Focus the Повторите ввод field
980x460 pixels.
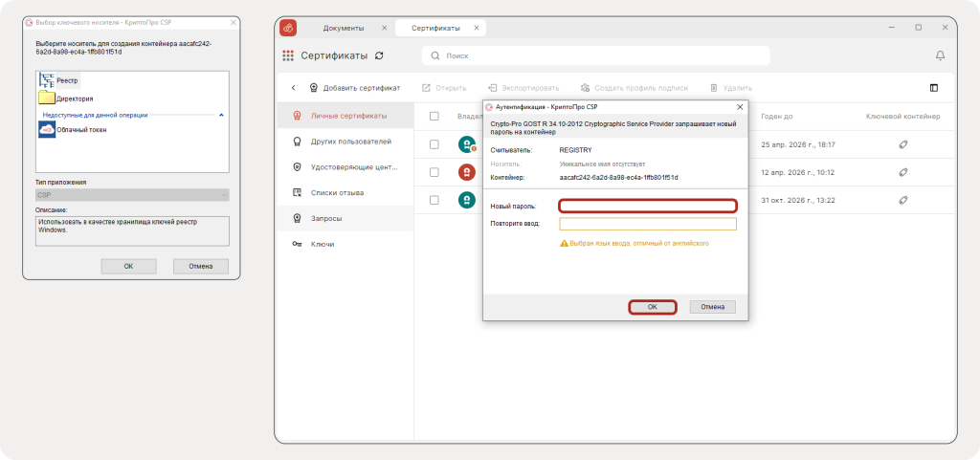pos(648,224)
